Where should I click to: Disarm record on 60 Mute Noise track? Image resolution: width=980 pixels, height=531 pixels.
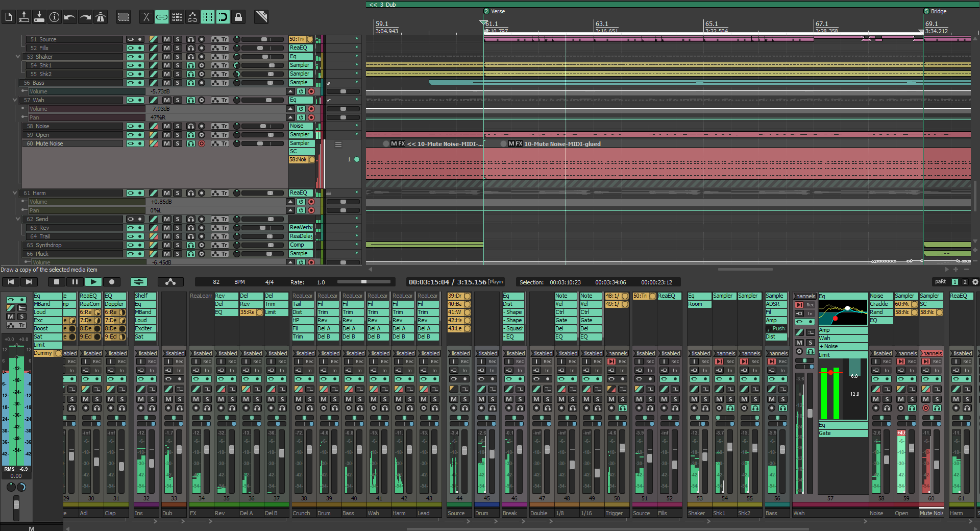(x=202, y=143)
